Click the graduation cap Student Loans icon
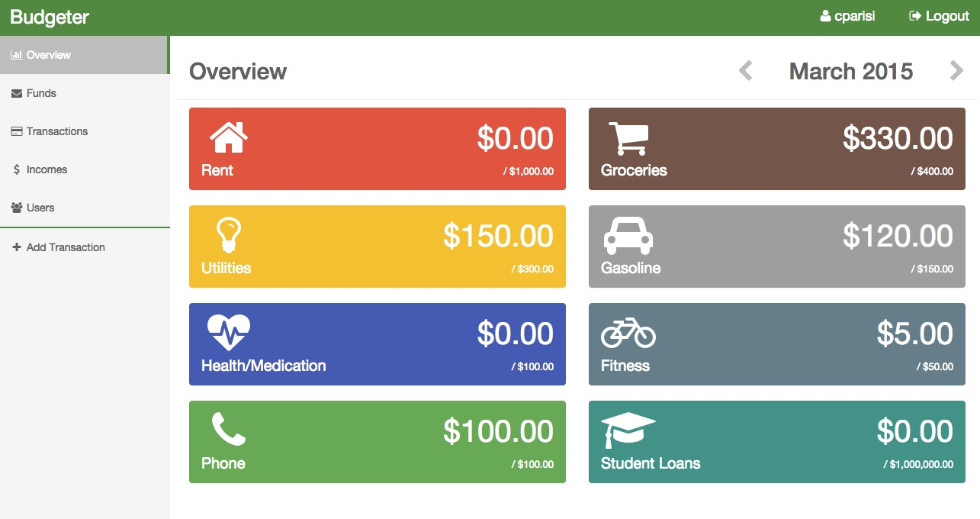The height and width of the screenshot is (519, 980). point(628,430)
